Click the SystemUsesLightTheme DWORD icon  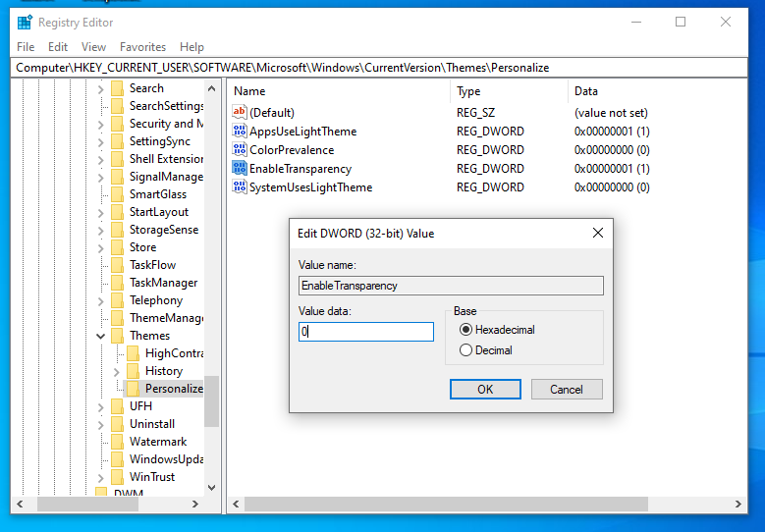[x=240, y=187]
